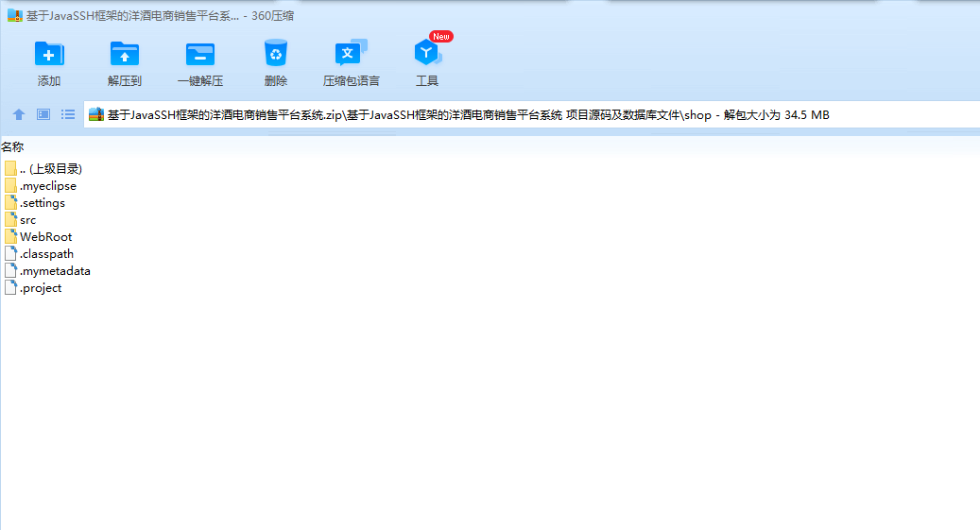The height and width of the screenshot is (530, 980).
Task: Select the src folder icon
Action: (10, 219)
